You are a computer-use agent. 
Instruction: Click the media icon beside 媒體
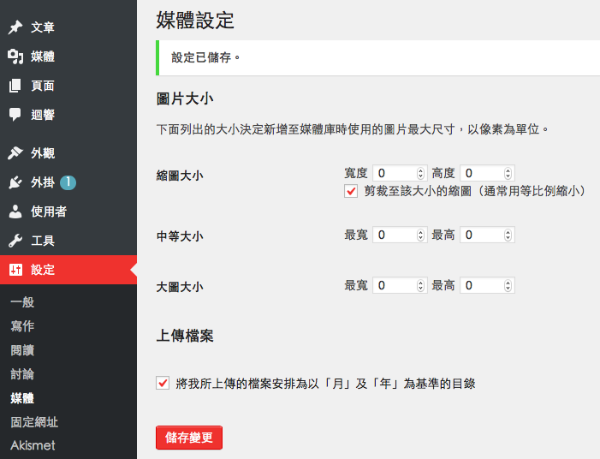[x=15, y=57]
